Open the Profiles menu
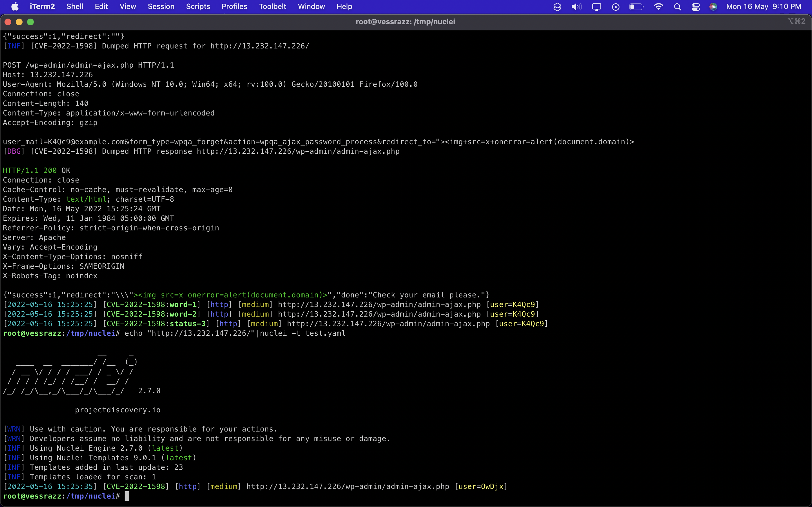 coord(234,7)
